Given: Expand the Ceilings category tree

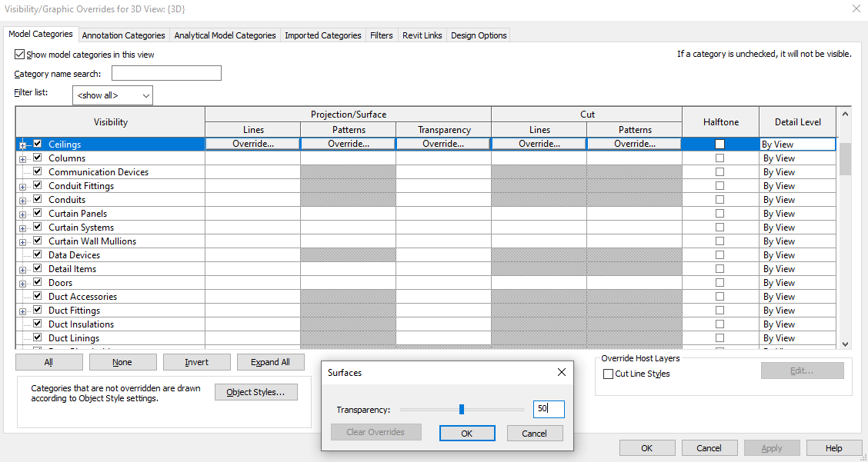Looking at the screenshot, I should [x=22, y=145].
